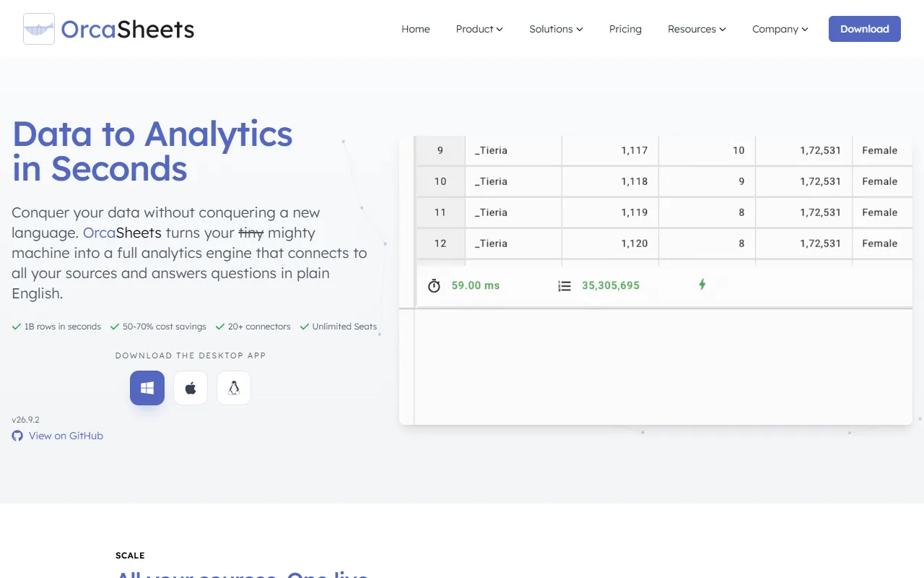Click the "Unlimited Seats" text
The image size is (924, 578).
pyautogui.click(x=344, y=327)
